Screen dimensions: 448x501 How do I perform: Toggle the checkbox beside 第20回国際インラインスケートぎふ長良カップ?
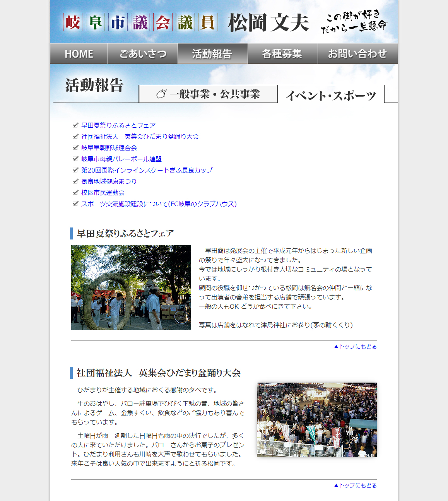point(75,170)
